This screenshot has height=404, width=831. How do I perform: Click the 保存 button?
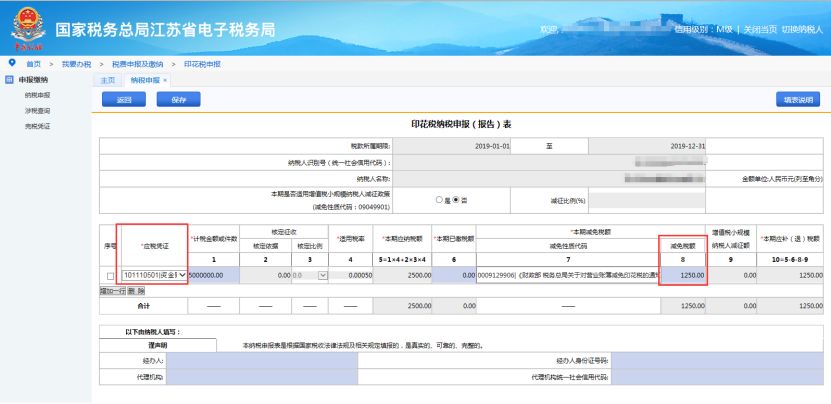(179, 99)
